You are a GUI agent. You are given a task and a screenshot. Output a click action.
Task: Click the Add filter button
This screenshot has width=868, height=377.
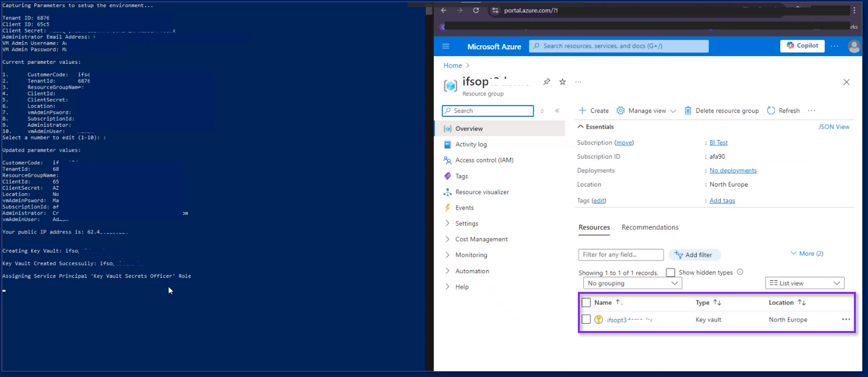[x=694, y=255]
